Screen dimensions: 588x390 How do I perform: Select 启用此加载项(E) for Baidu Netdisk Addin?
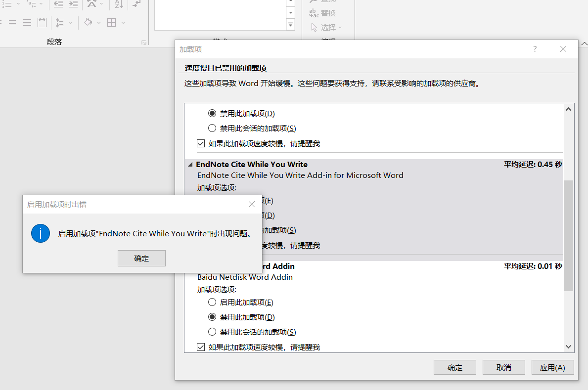(212, 302)
